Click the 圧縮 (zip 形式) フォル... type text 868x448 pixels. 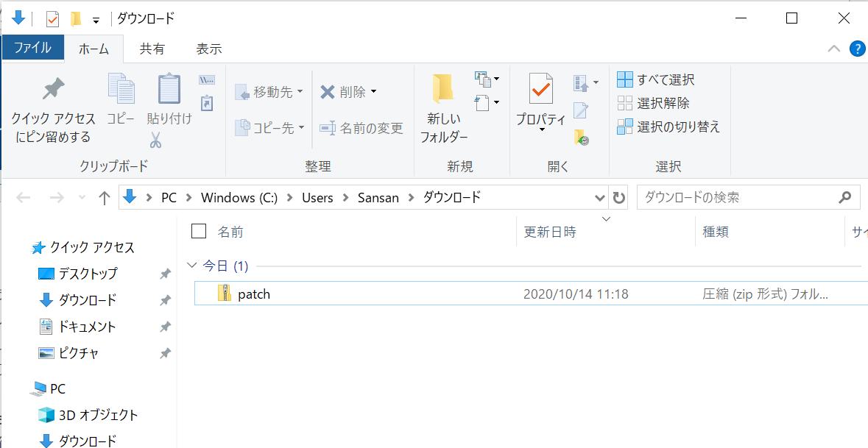point(766,294)
